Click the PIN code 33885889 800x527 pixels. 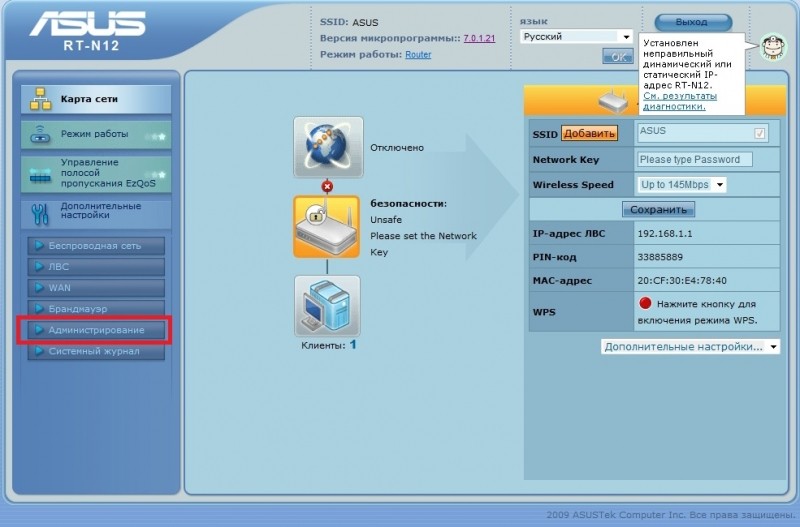(660, 257)
